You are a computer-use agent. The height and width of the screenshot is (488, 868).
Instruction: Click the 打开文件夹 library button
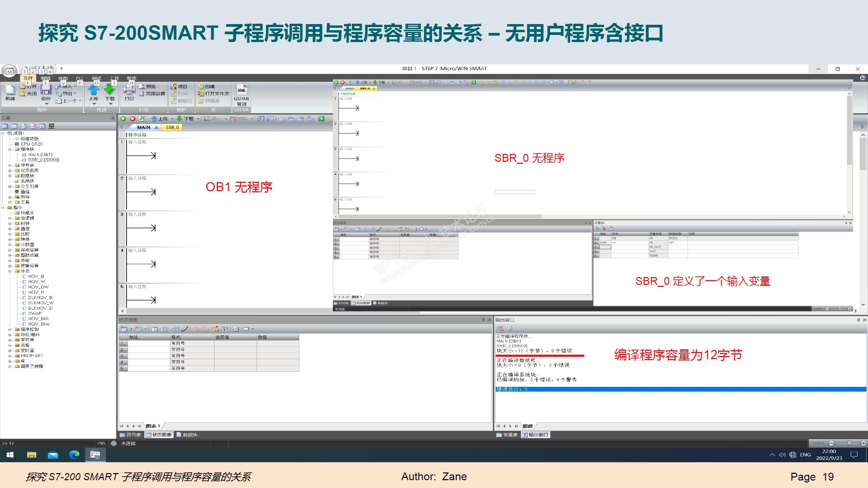click(213, 94)
